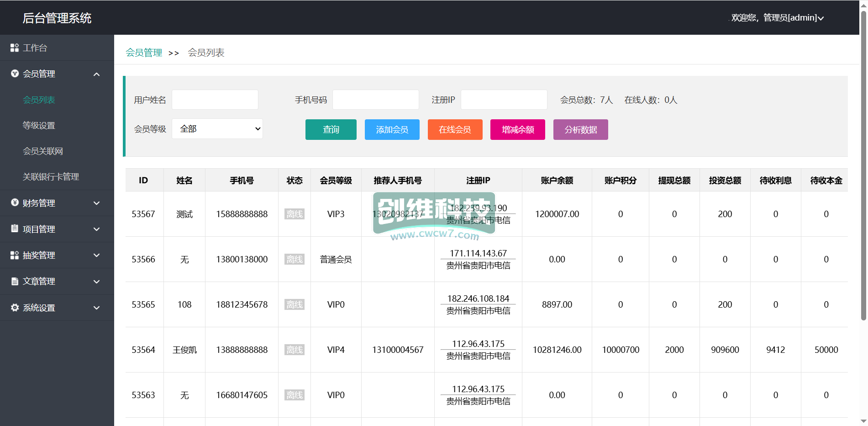This screenshot has width=868, height=426.
Task: Click the 抽奖管理 grid icon
Action: coord(15,255)
